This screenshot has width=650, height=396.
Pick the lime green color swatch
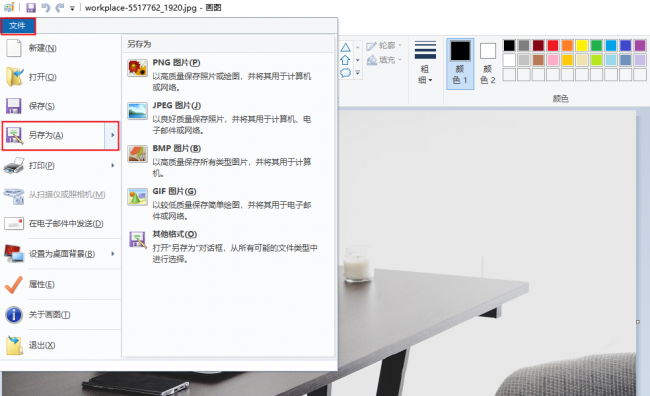[596, 60]
